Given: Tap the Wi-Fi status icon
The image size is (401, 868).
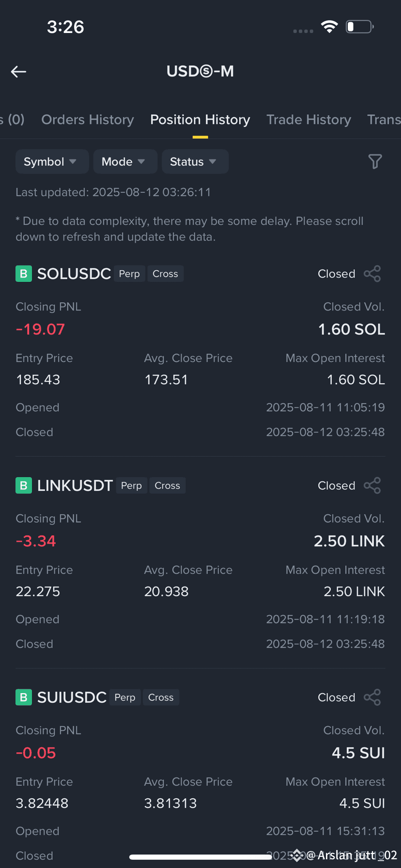Looking at the screenshot, I should [329, 27].
